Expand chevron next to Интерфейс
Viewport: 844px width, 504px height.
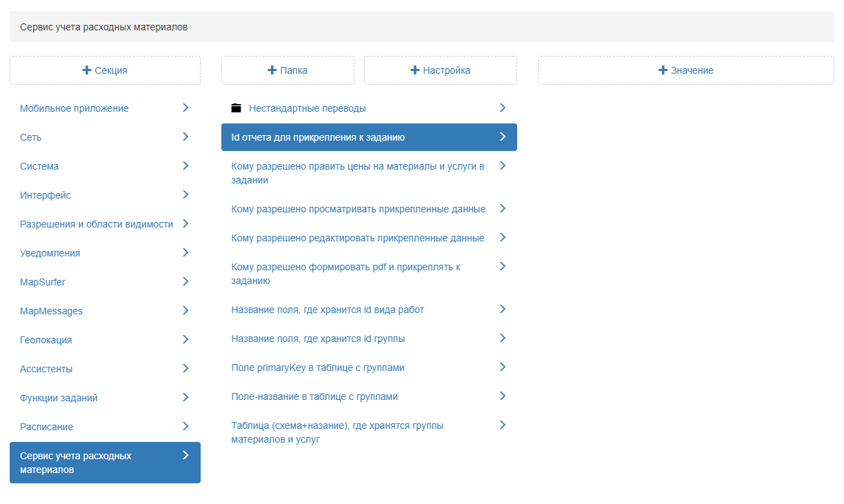185,194
